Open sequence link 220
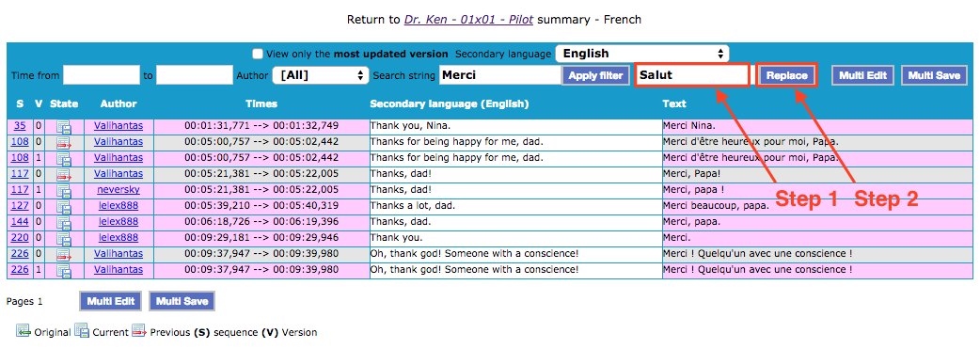The height and width of the screenshot is (349, 980). [x=20, y=237]
